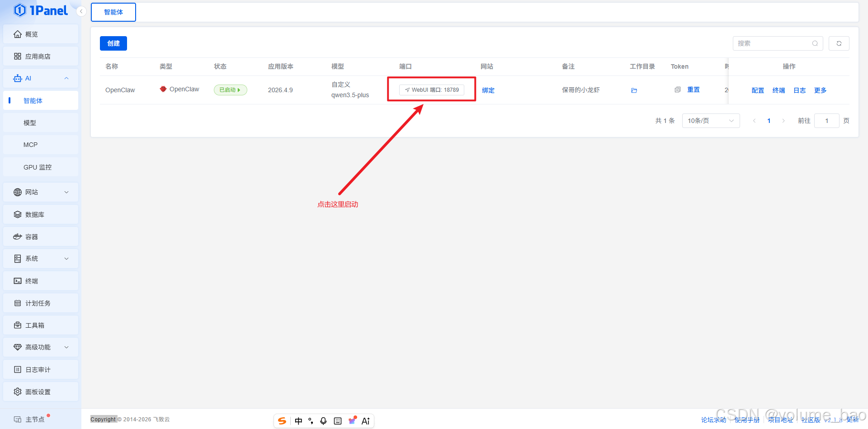This screenshot has width=868, height=429.
Task: Click 日志 action for OpenClaw
Action: 800,90
